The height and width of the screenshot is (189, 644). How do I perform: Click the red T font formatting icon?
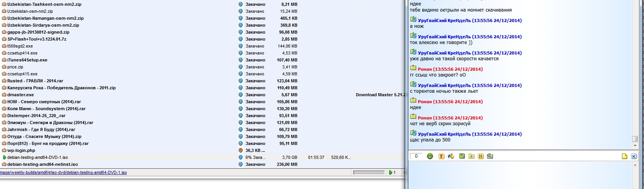(x=441, y=156)
